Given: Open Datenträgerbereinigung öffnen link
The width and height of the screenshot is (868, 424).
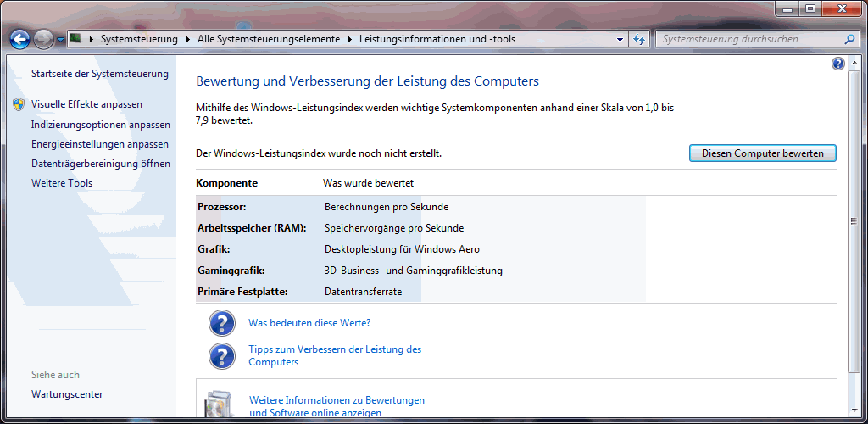Looking at the screenshot, I should click(x=101, y=164).
